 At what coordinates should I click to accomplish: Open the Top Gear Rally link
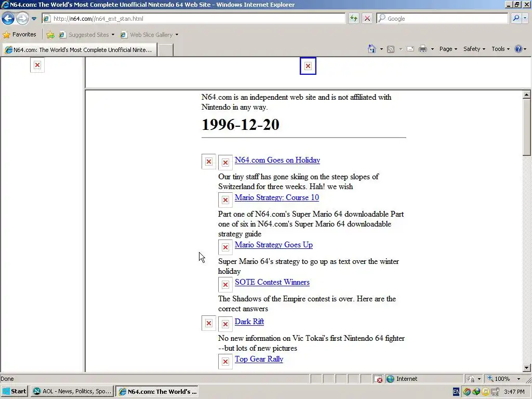[x=259, y=359]
